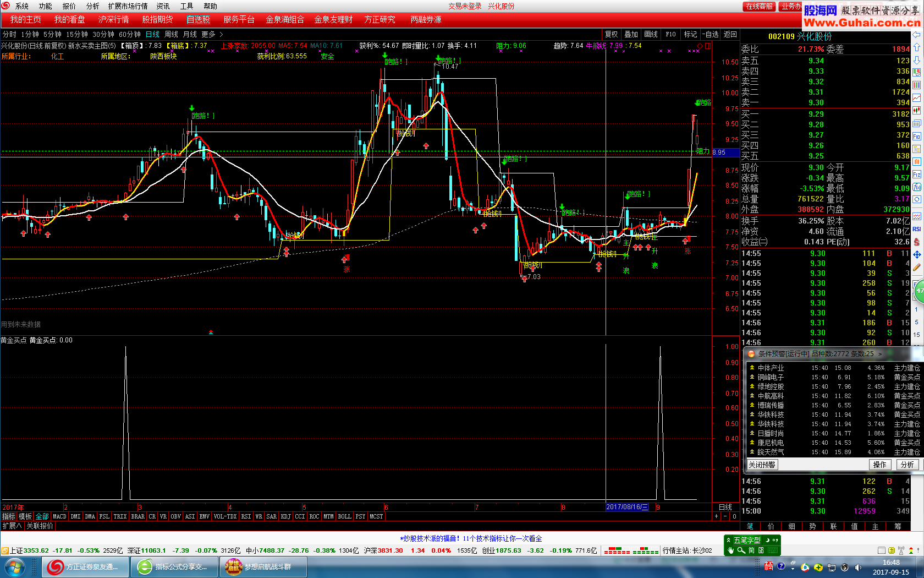Open the F12 trading sidebar icon

tap(917, 174)
